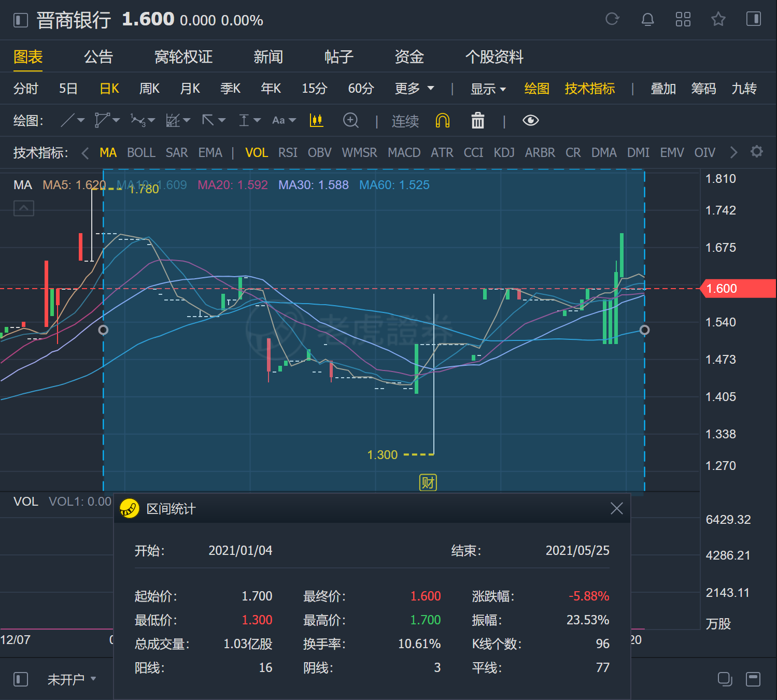
Task: Toggle continuous drawing mode 连续
Action: click(405, 121)
